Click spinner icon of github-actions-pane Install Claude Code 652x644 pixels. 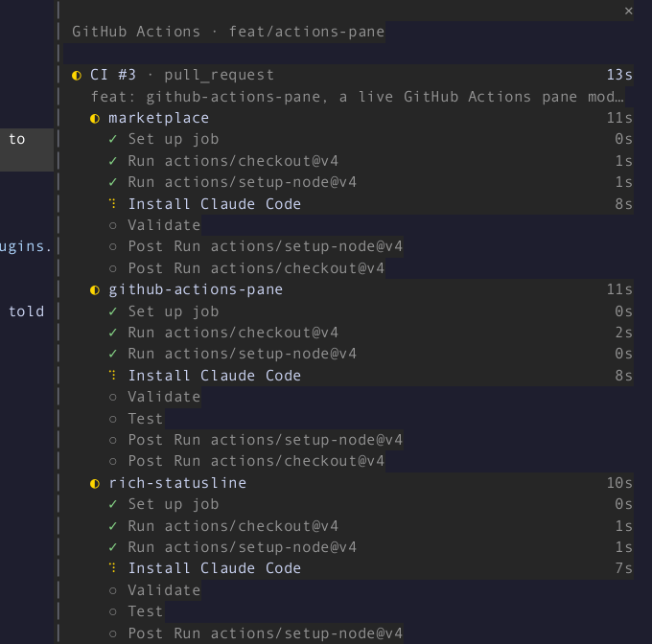tap(113, 375)
